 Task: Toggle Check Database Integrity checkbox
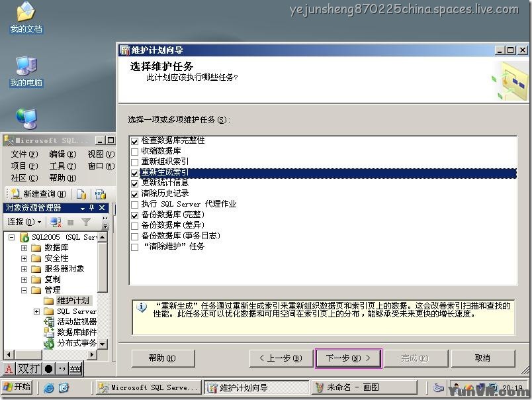[135, 141]
